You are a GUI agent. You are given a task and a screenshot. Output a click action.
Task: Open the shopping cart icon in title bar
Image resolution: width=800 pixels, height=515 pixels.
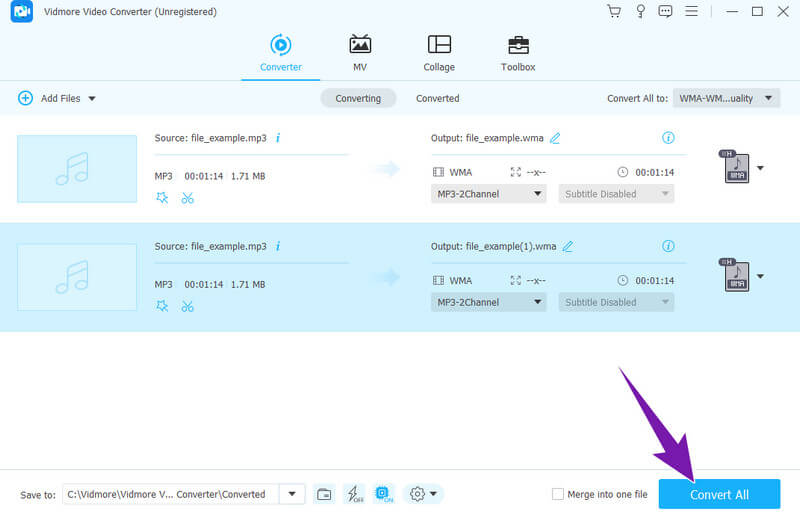click(x=614, y=11)
